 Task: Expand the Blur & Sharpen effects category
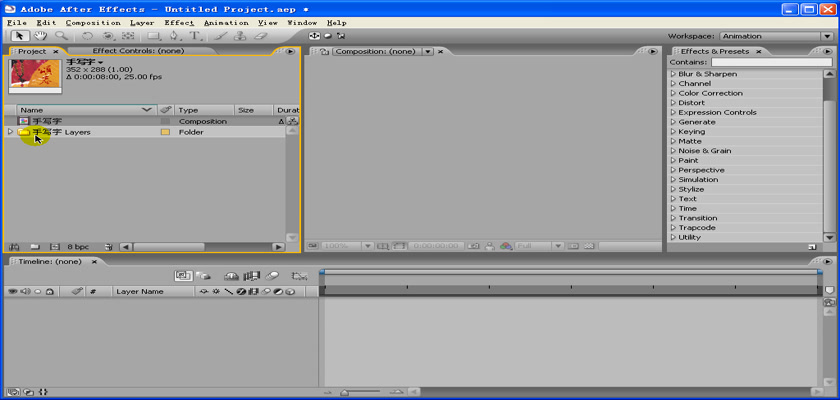673,74
